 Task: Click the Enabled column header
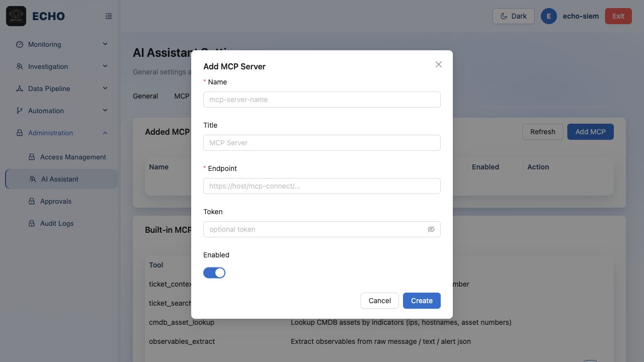coord(486,167)
